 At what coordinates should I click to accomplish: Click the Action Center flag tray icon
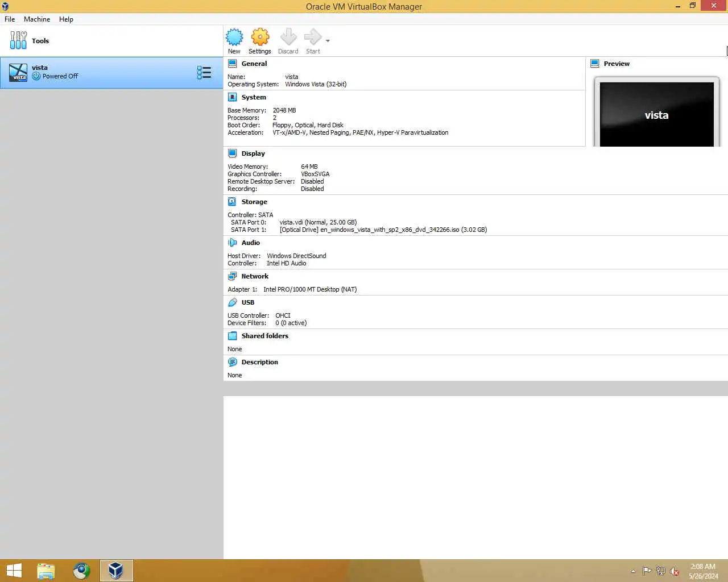pyautogui.click(x=647, y=571)
